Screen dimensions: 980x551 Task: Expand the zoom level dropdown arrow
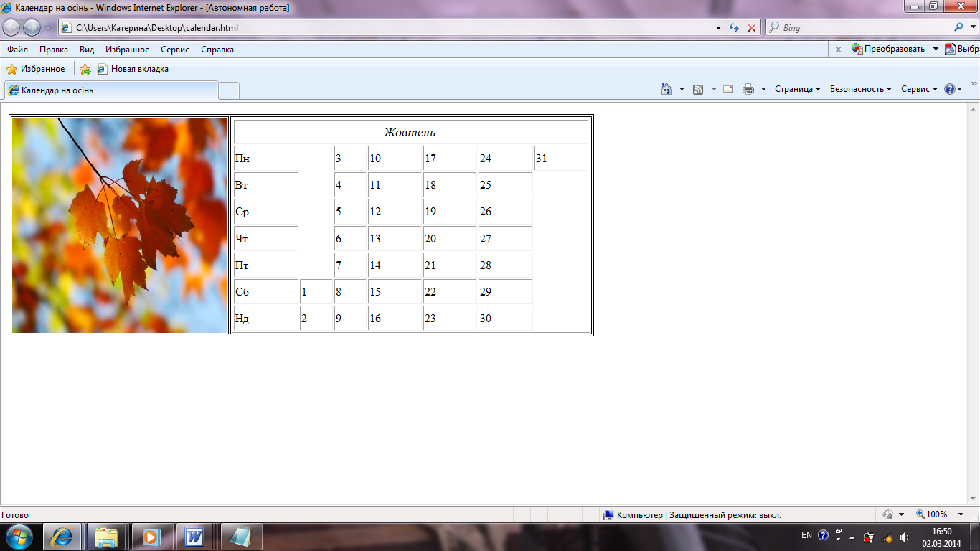click(x=961, y=514)
